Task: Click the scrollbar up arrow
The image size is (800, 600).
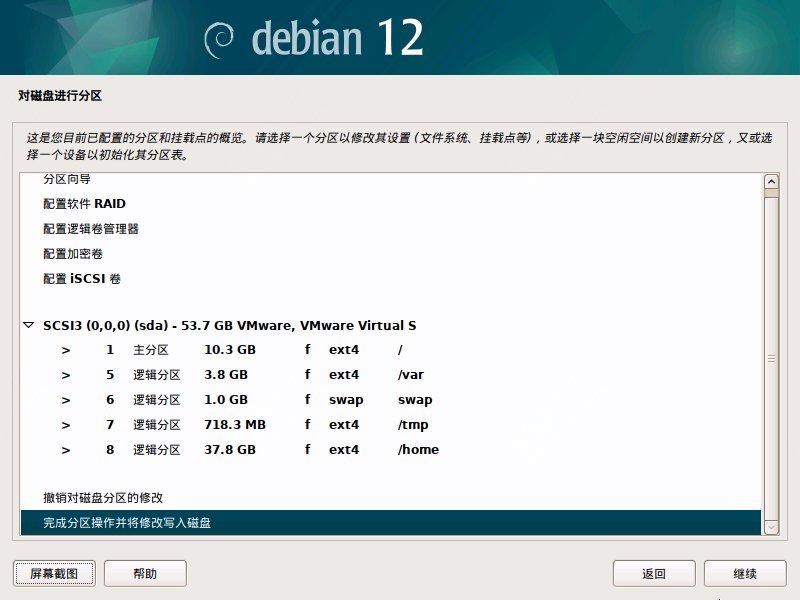Action: click(x=770, y=182)
